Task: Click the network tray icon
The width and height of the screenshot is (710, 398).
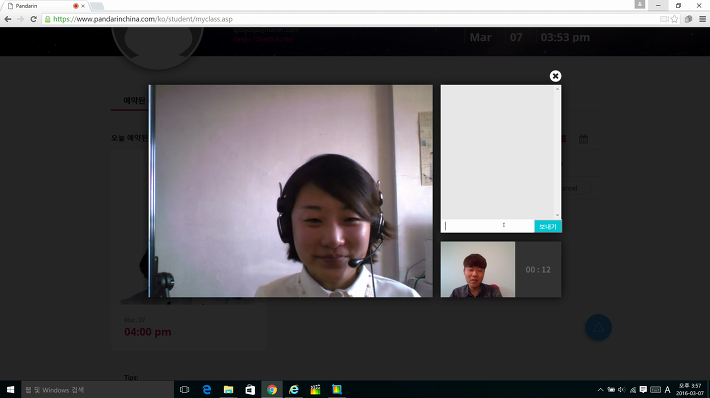Action: click(633, 389)
